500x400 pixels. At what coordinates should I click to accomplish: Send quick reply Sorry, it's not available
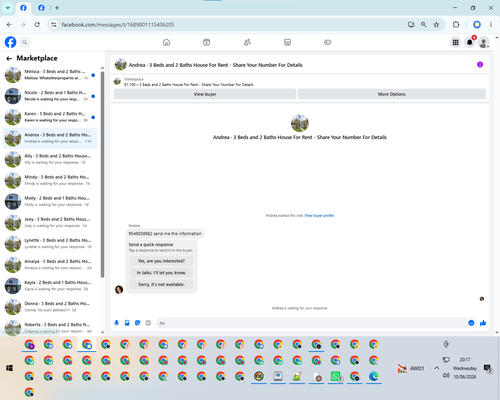click(161, 284)
